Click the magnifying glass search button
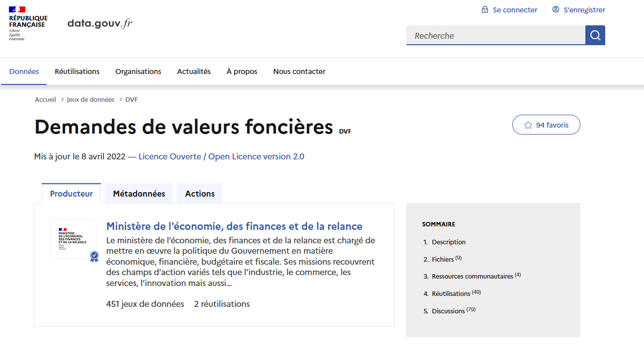 click(x=595, y=35)
